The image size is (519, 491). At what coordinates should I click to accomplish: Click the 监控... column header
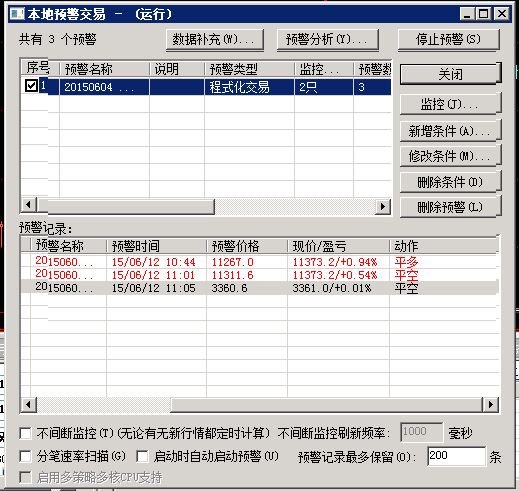[x=324, y=69]
